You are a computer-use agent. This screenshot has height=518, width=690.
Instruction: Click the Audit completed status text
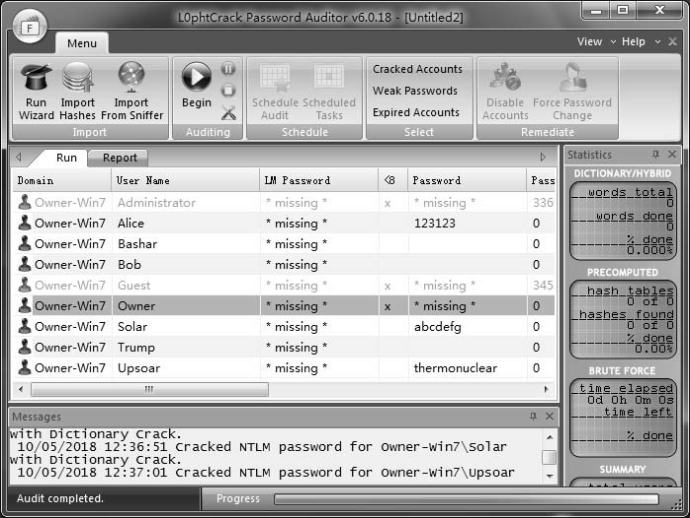(60, 498)
